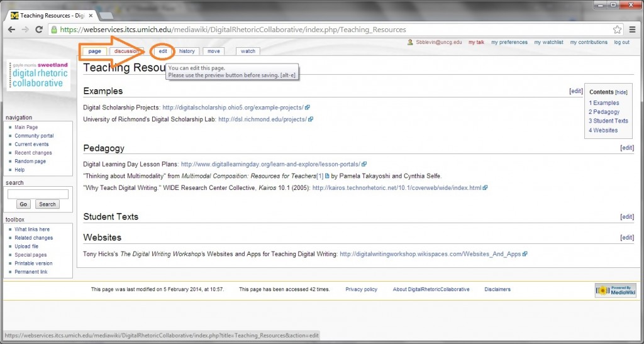This screenshot has width=644, height=344.
Task: Open new tab button in tab strip
Action: pos(106,16)
